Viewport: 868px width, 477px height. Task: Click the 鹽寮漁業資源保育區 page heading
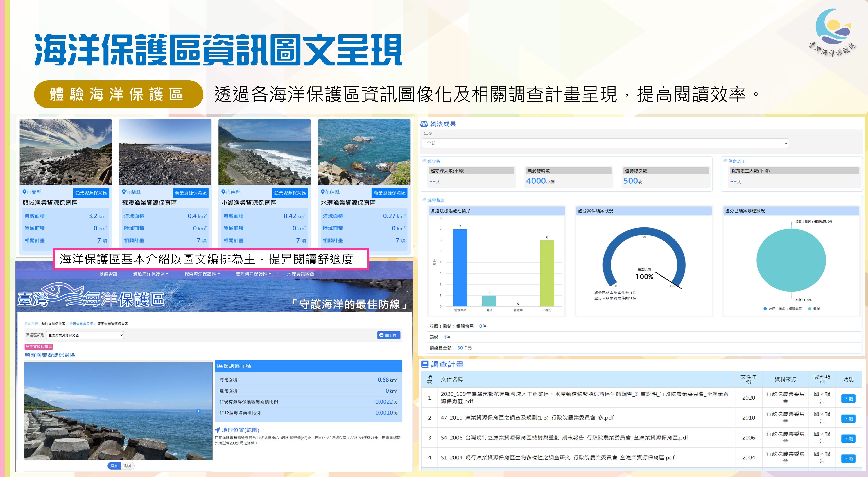coord(50,355)
